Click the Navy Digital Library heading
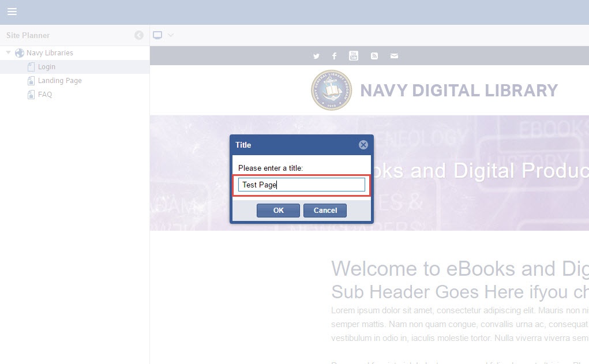This screenshot has height=364, width=589. pyautogui.click(x=459, y=91)
